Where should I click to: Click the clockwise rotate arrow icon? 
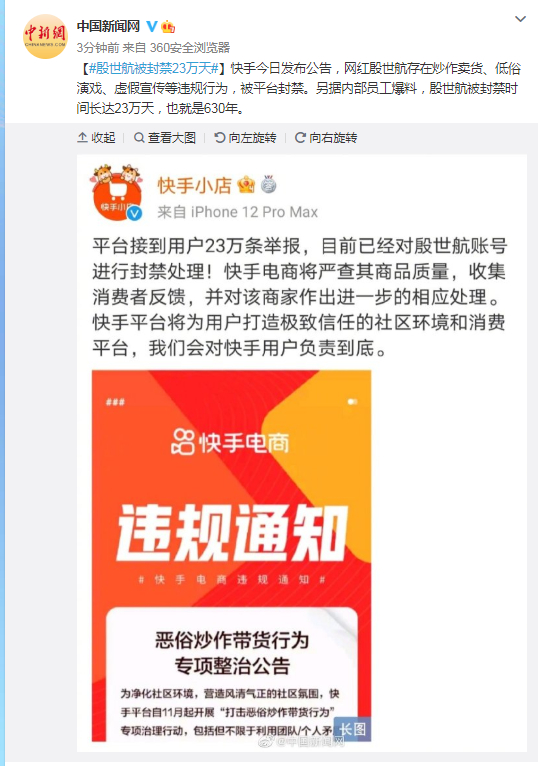click(x=301, y=138)
